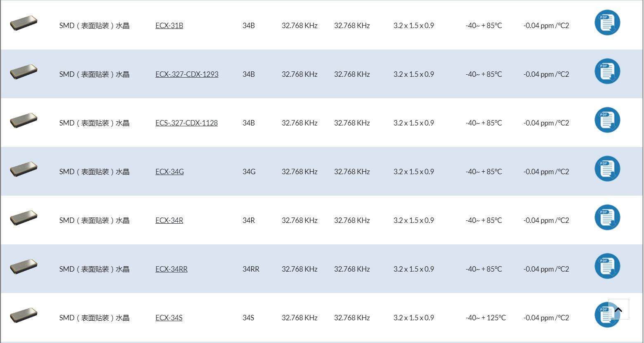The width and height of the screenshot is (644, 343).
Task: Open the ECX-31B product link
Action: click(169, 26)
